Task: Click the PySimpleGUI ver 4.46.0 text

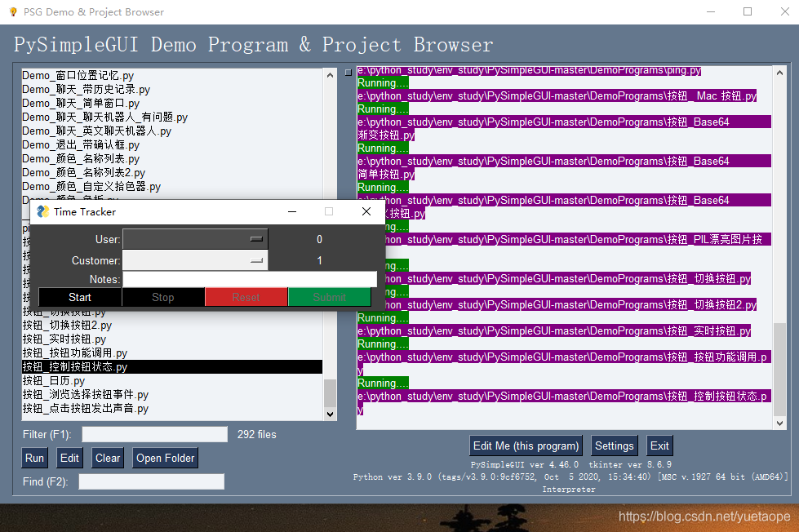Action: click(x=524, y=464)
